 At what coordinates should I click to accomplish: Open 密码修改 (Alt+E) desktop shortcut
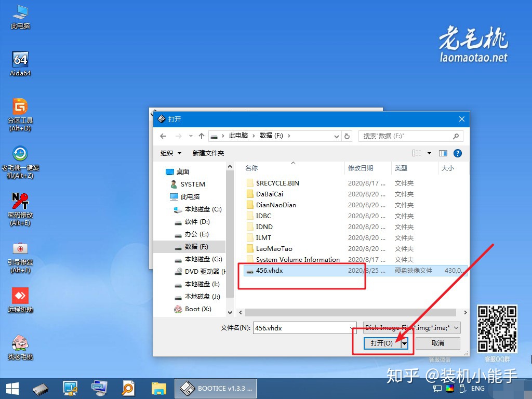pyautogui.click(x=20, y=209)
